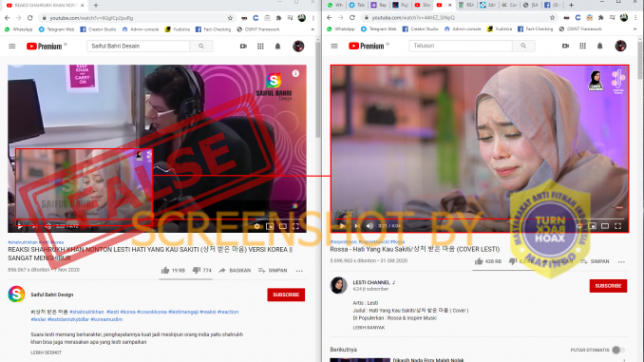The image size is (644, 362).
Task: Switch to Telegram tab in right window
Action: (357, 5)
